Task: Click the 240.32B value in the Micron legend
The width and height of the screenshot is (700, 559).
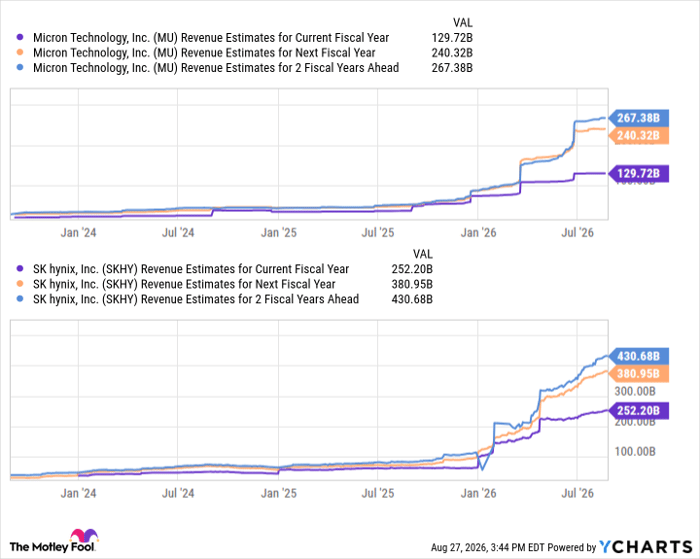Action: pyautogui.click(x=452, y=53)
